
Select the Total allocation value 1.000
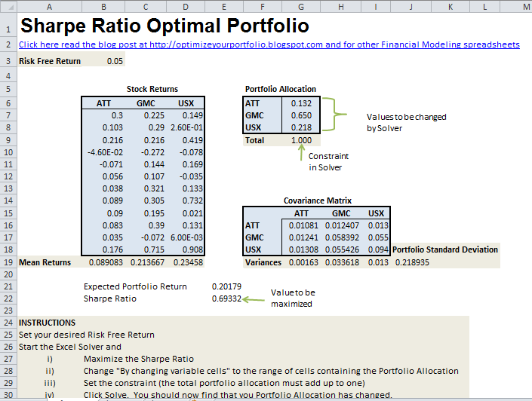tap(301, 140)
